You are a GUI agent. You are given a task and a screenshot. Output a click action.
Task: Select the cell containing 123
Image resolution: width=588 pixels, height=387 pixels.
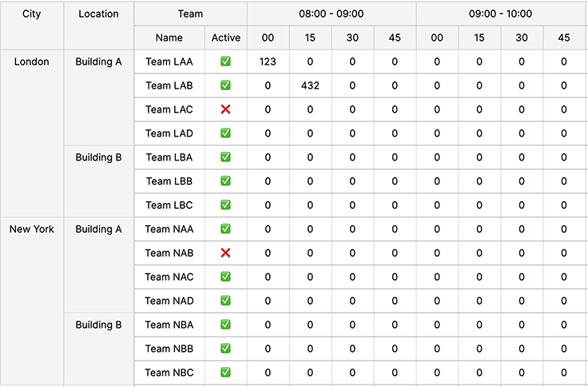[x=268, y=61]
